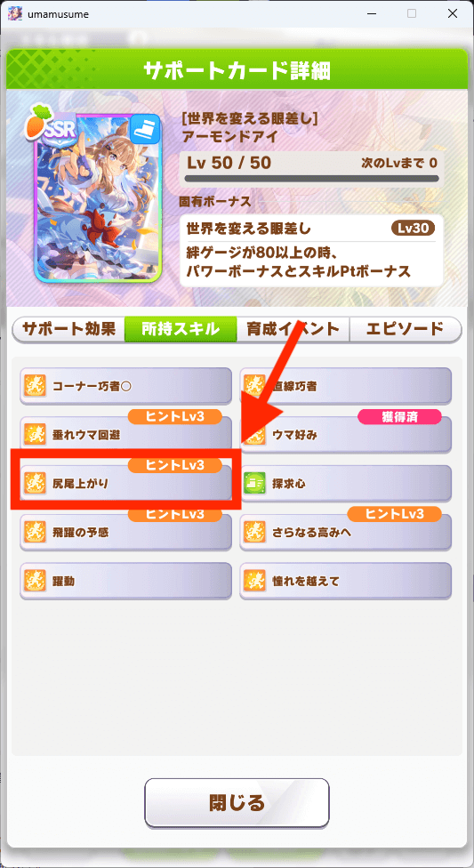This screenshot has width=474, height=868.
Task: Click the level experience progress bar
Action: pos(311,179)
